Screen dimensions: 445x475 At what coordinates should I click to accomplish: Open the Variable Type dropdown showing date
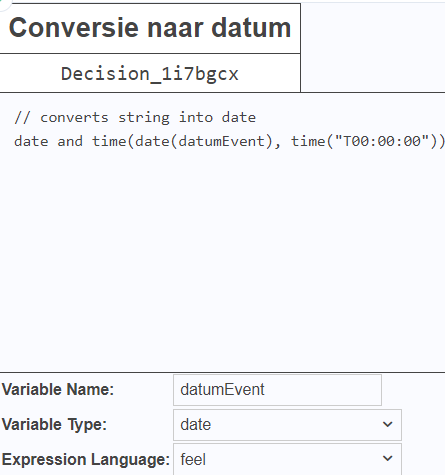(287, 425)
